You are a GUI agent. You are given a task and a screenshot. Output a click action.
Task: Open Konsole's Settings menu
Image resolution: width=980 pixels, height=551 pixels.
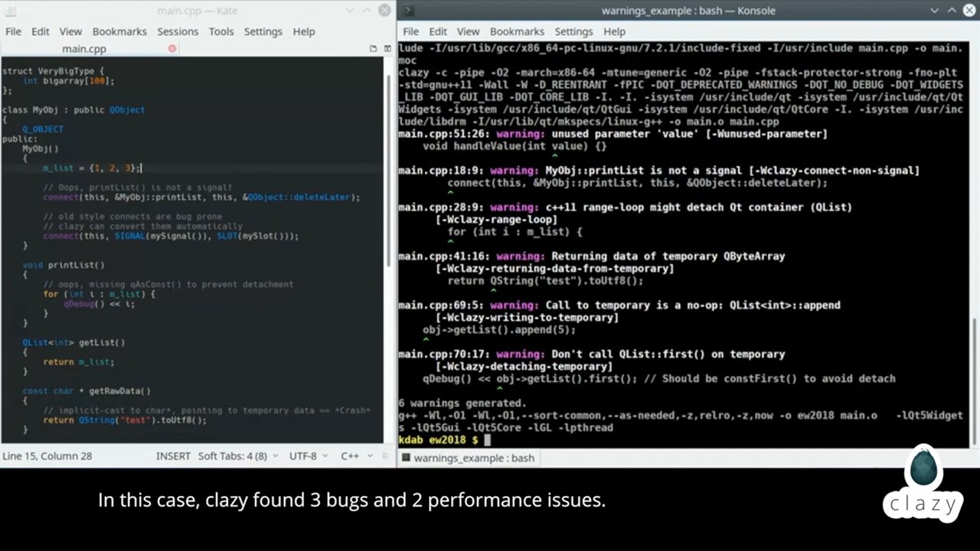573,31
